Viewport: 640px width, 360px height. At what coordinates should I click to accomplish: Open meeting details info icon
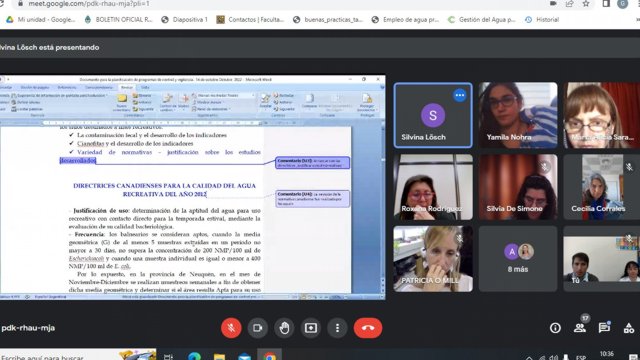click(555, 328)
